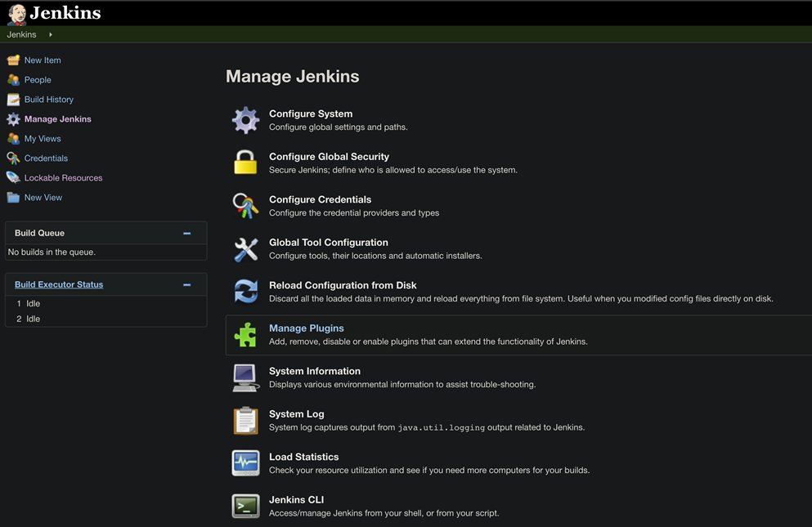This screenshot has height=527, width=812.
Task: Click 'Add, remove, disable or enable plugins' description
Action: pyautogui.click(x=428, y=342)
